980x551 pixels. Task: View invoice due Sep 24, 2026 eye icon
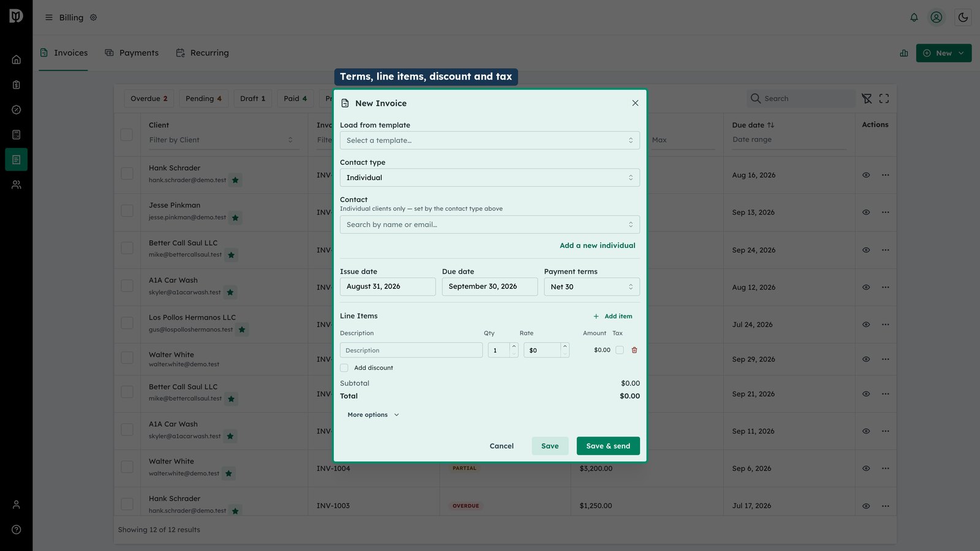point(866,250)
